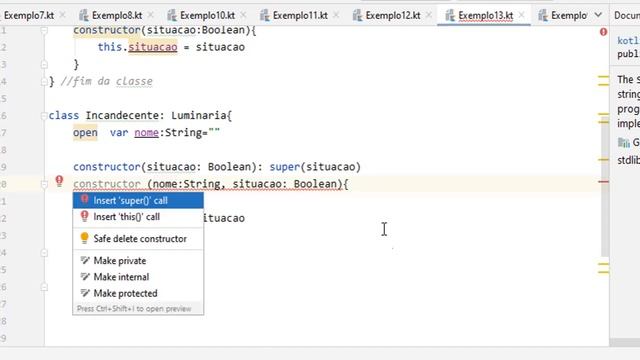Viewport: 640px width, 360px height.
Task: Collapse class Incandecente fold marker
Action: click(44, 116)
